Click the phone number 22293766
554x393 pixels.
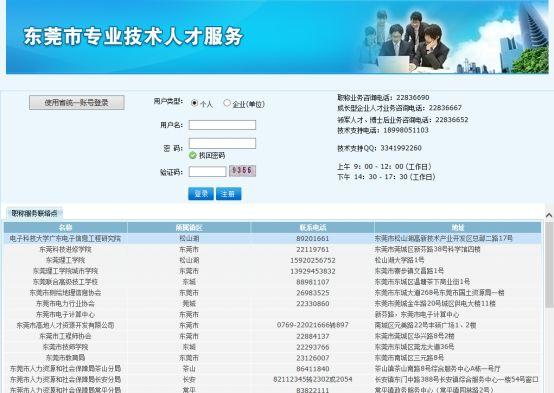coord(313,347)
